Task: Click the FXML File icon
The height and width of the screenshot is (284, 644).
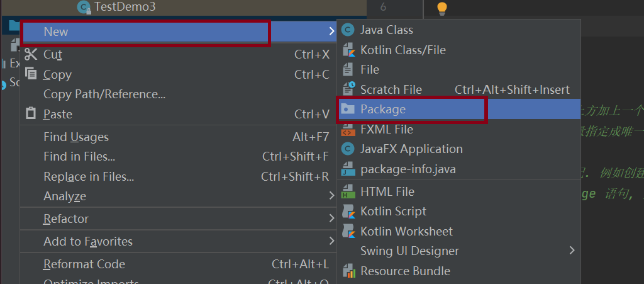Action: pyautogui.click(x=348, y=129)
